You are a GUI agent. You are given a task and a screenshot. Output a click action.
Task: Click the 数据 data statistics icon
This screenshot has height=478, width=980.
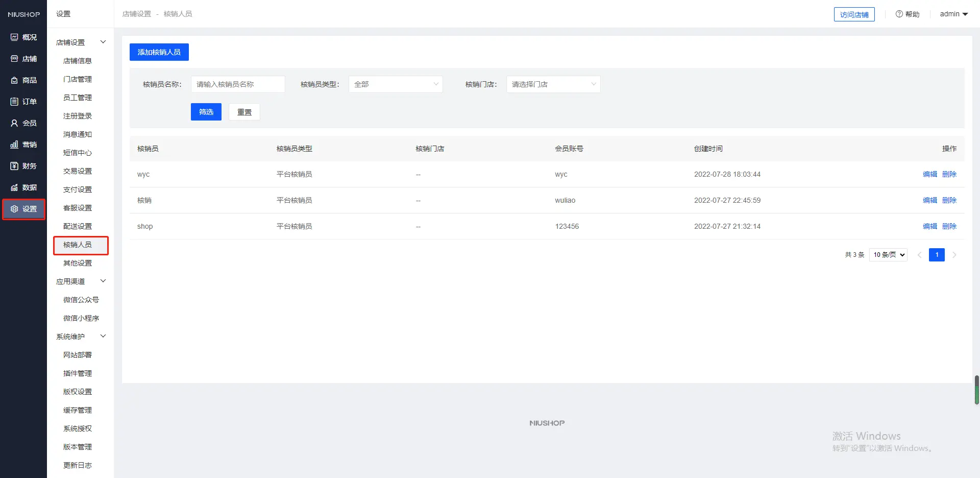(14, 187)
